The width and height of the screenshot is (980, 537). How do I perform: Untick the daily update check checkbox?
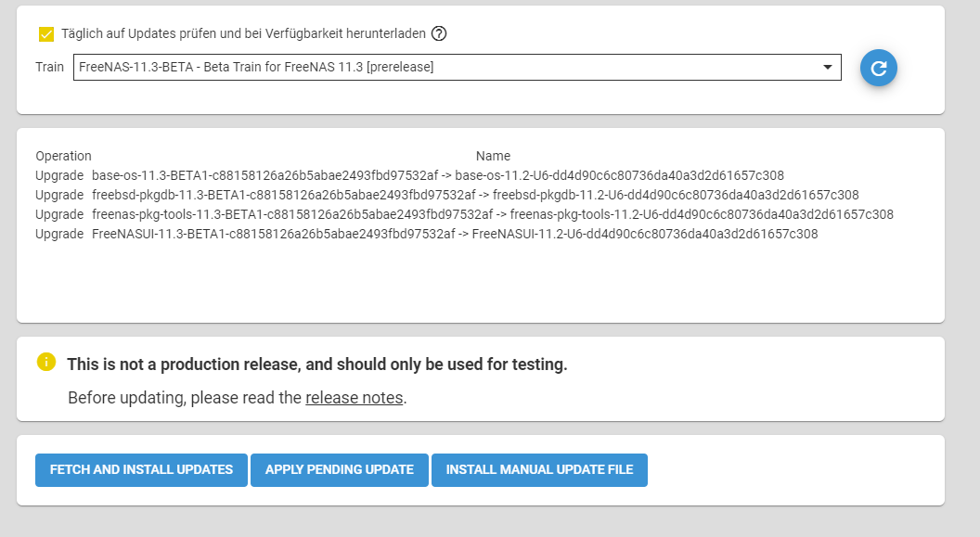click(46, 34)
